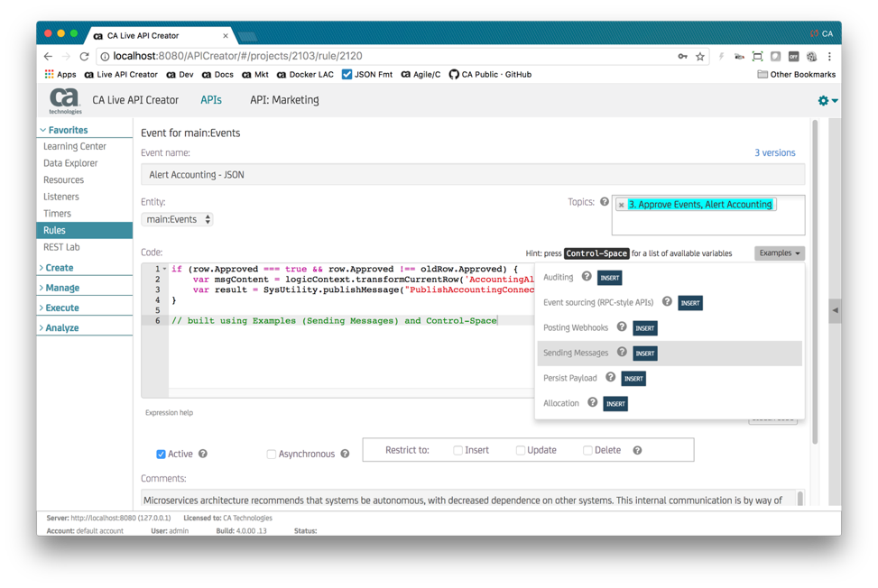
Task: Open the main:Events entity dropdown
Action: click(x=177, y=219)
